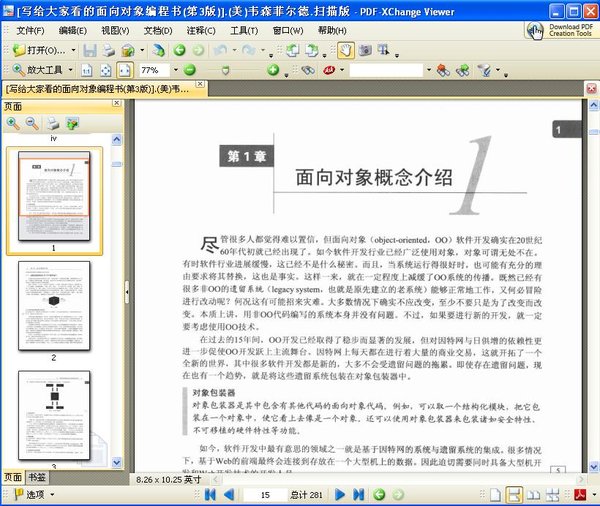600x506 pixels.
Task: Expand the 打开(O) dropdown
Action: [76, 50]
